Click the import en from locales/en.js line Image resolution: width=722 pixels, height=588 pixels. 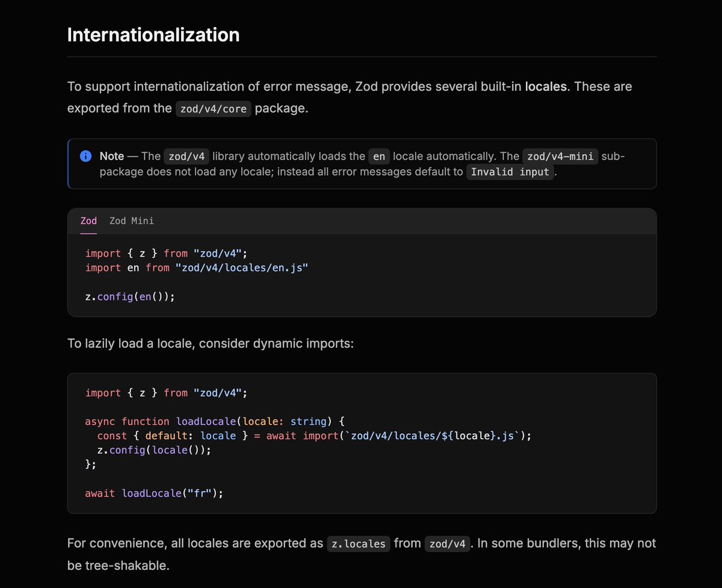(x=197, y=268)
